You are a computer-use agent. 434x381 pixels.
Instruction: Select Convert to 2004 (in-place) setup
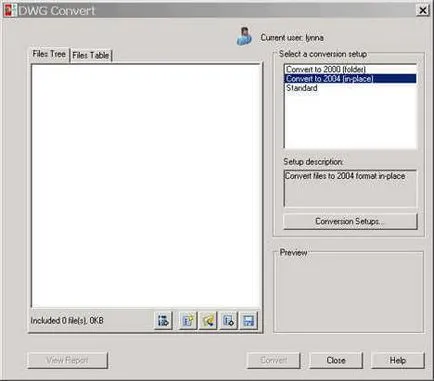point(350,79)
